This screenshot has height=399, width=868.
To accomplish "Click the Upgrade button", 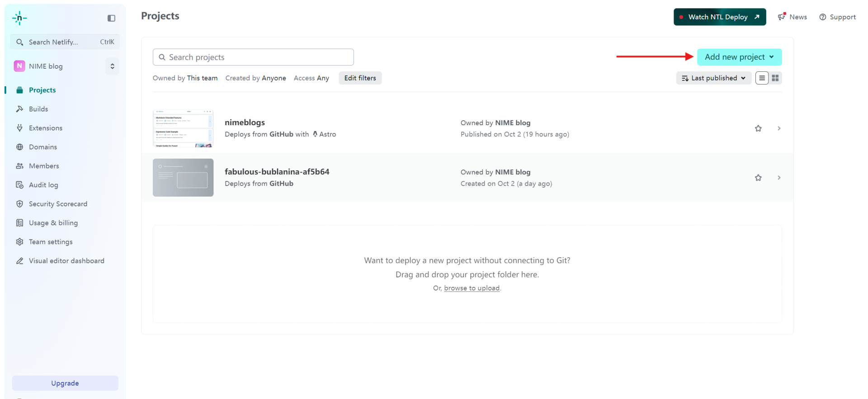I will coord(65,383).
